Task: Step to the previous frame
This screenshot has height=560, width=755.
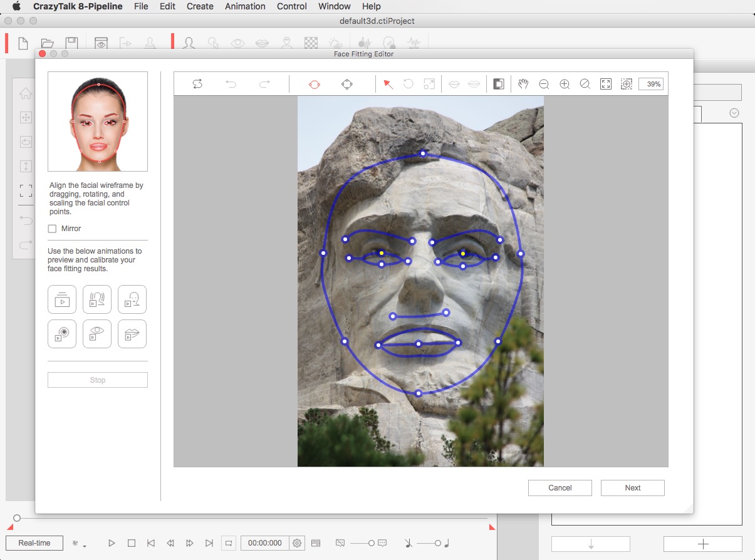Action: point(170,543)
